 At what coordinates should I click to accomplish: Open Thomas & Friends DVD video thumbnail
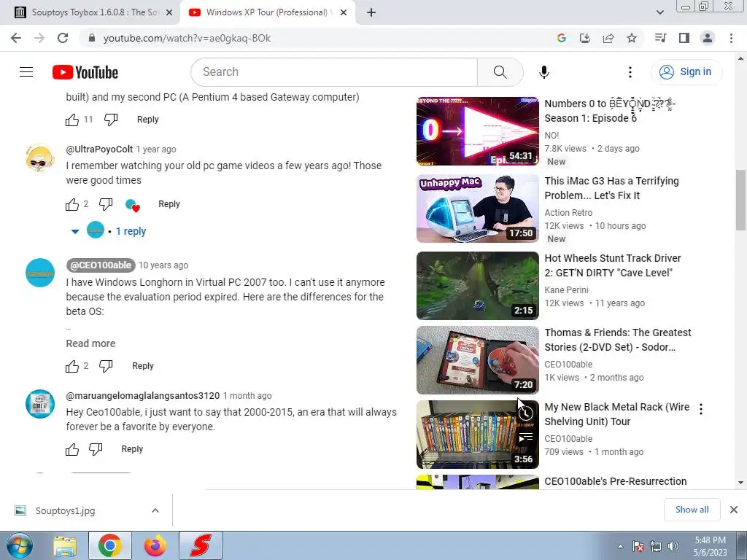point(477,360)
